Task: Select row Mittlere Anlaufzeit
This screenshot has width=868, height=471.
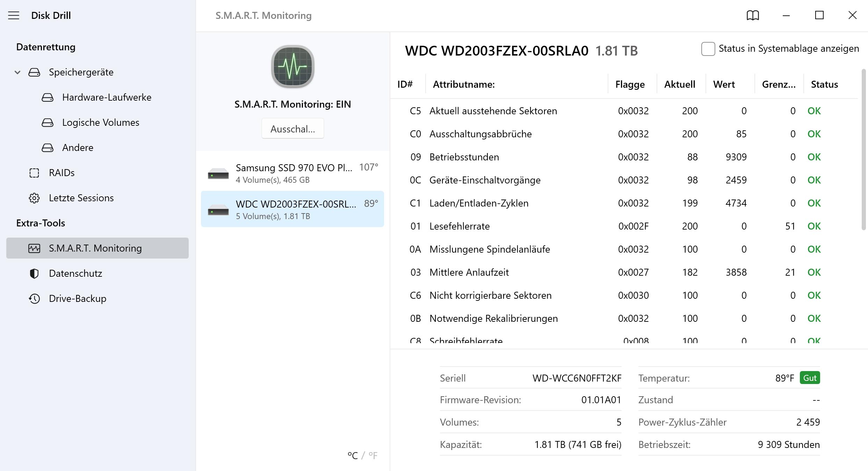Action: click(624, 272)
